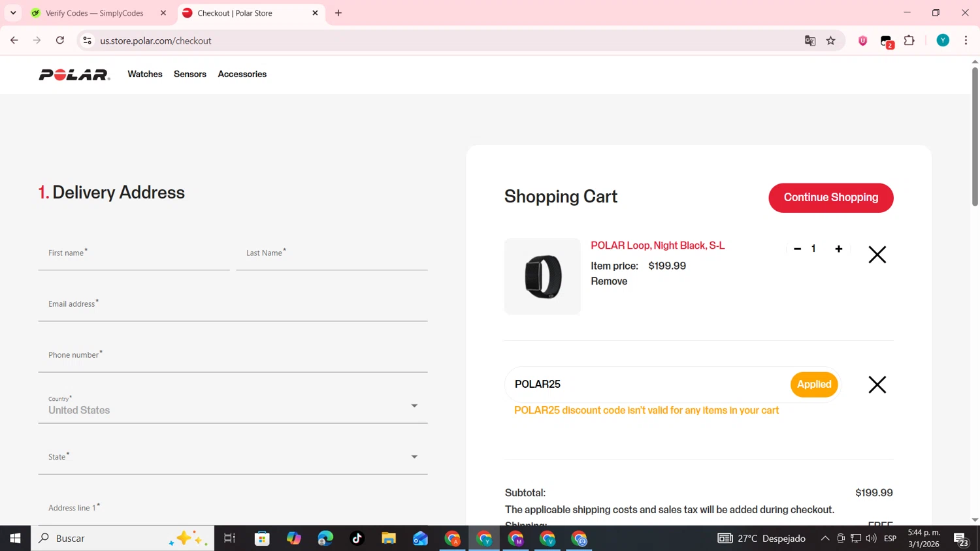Click the taskbar Buscar search box
Image resolution: width=980 pixels, height=551 pixels.
123,539
